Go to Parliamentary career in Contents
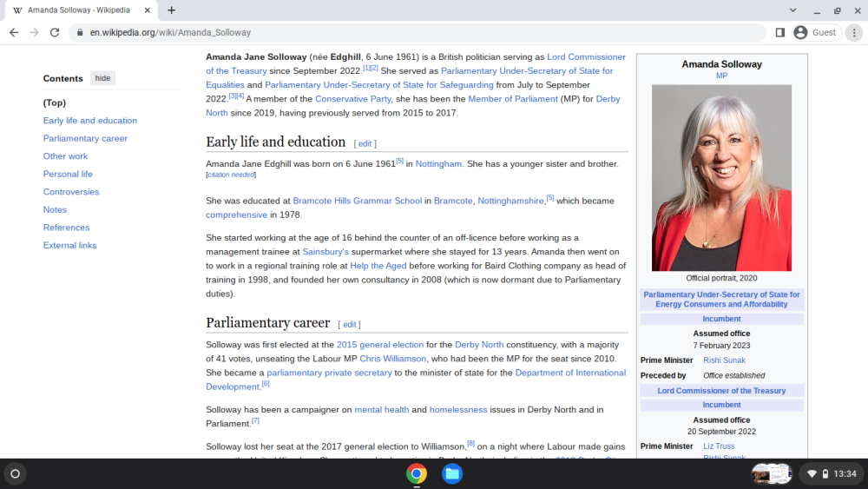 pos(85,138)
